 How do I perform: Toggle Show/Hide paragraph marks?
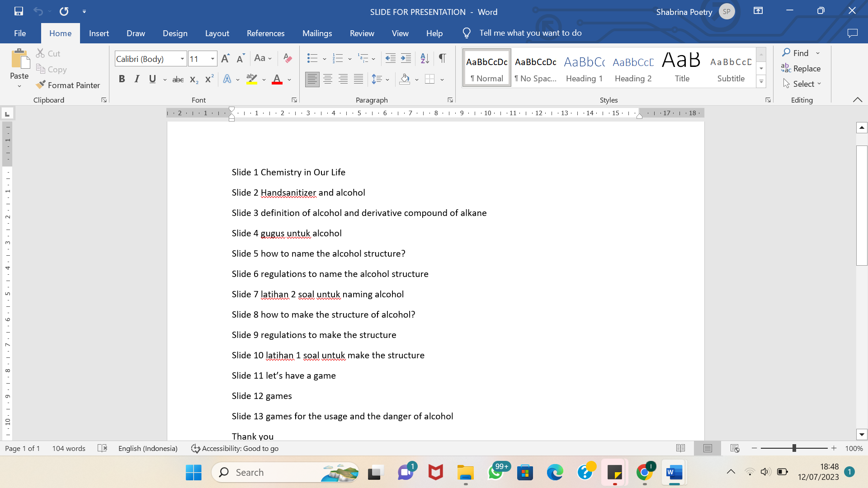pyautogui.click(x=443, y=58)
